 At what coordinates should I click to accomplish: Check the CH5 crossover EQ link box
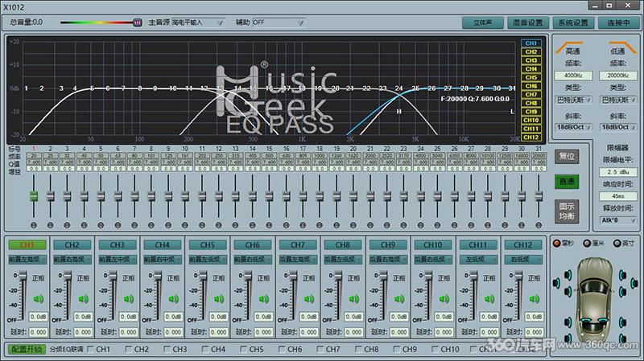(244, 349)
